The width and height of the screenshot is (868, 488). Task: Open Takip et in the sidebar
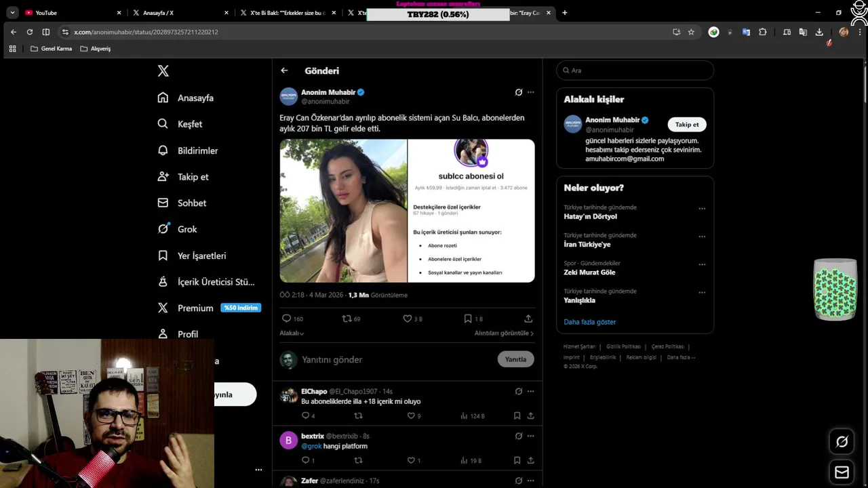click(x=182, y=177)
